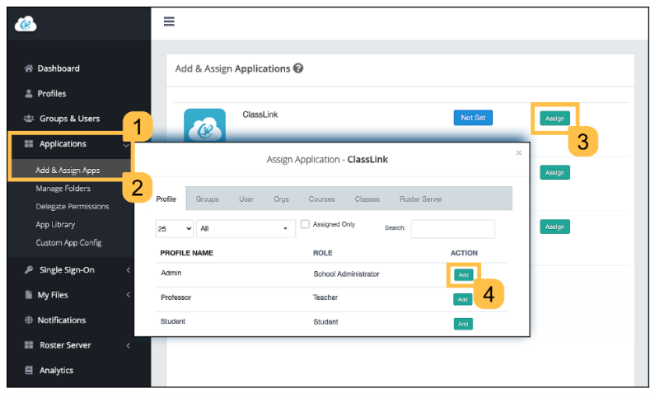Viewport: 655px width, 393px height.
Task: Click the second Assign button
Action: [x=555, y=172]
